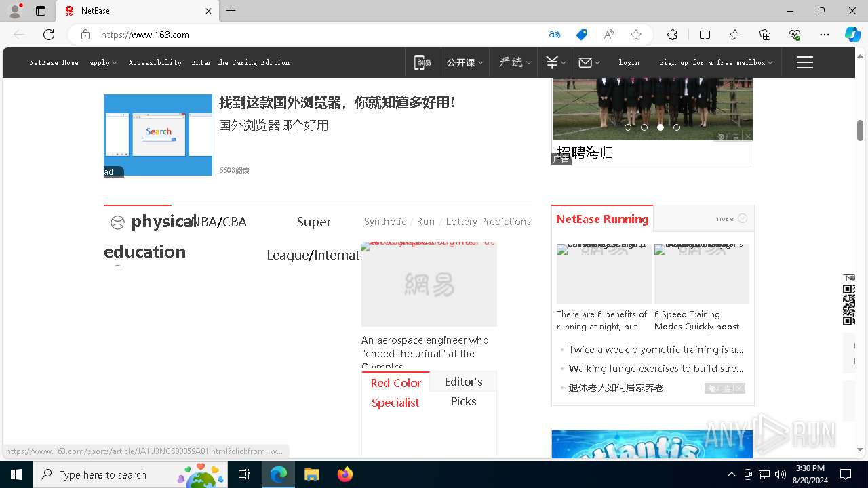Open the hamburger menu on NetEase header
Image resolution: width=868 pixels, height=488 pixels.
(x=804, y=62)
